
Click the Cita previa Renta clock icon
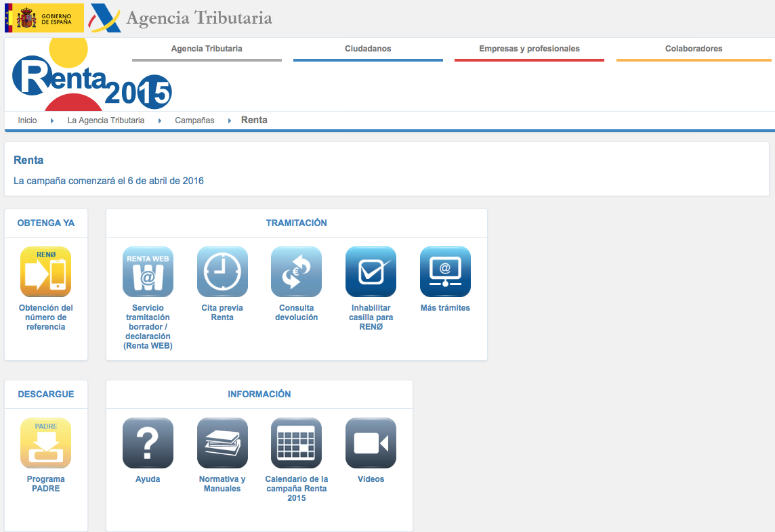[x=222, y=272]
